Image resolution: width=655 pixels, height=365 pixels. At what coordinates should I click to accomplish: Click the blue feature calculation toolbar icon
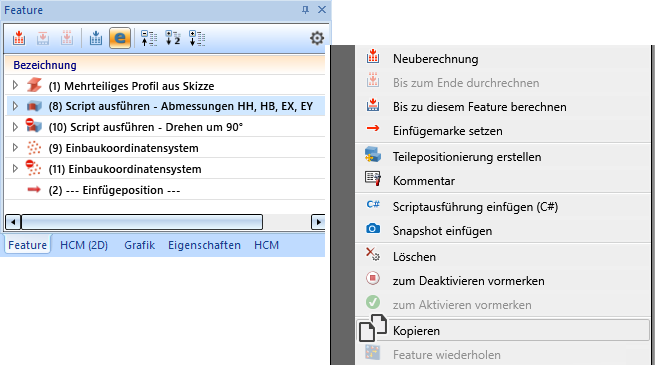[x=96, y=38]
